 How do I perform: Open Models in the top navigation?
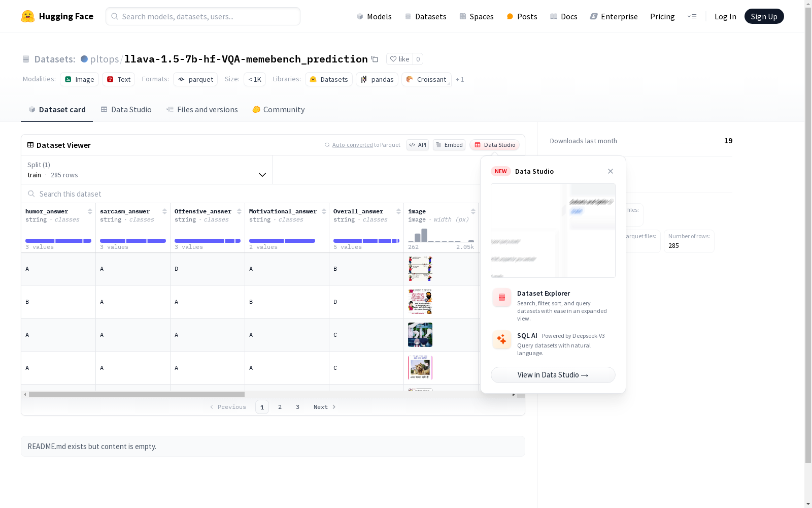click(374, 16)
